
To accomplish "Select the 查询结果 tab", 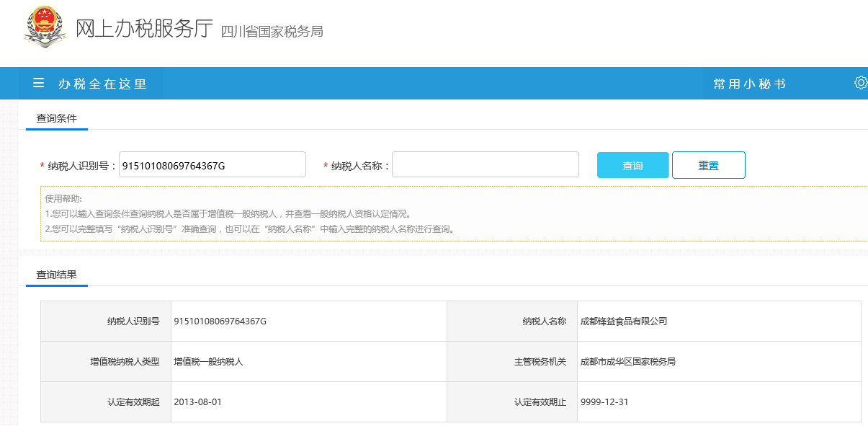I will [x=56, y=275].
